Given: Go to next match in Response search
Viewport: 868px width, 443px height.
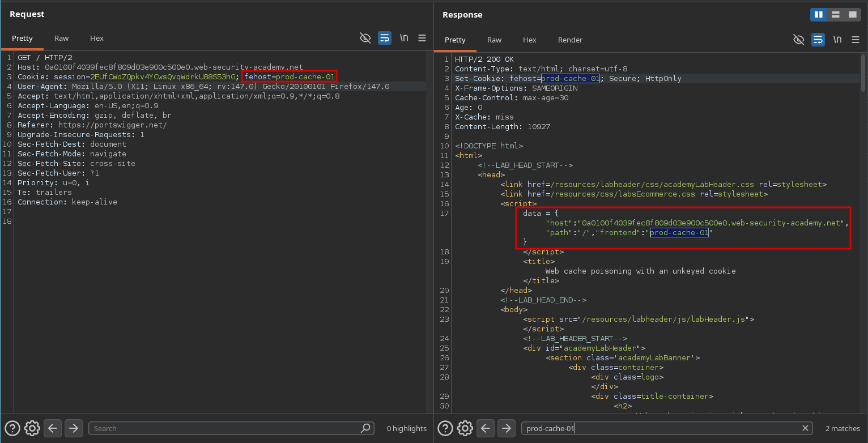Looking at the screenshot, I should [506, 428].
